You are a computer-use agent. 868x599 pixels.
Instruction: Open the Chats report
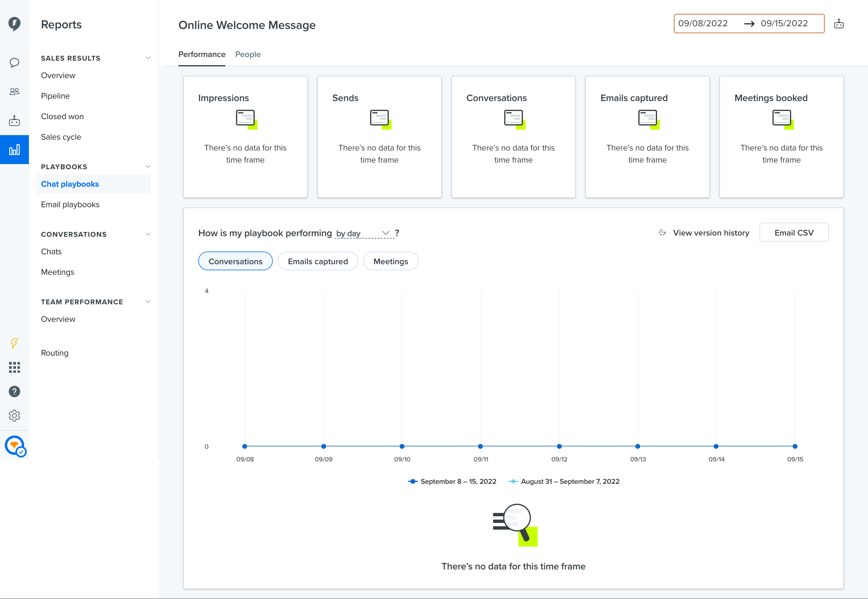tap(51, 252)
